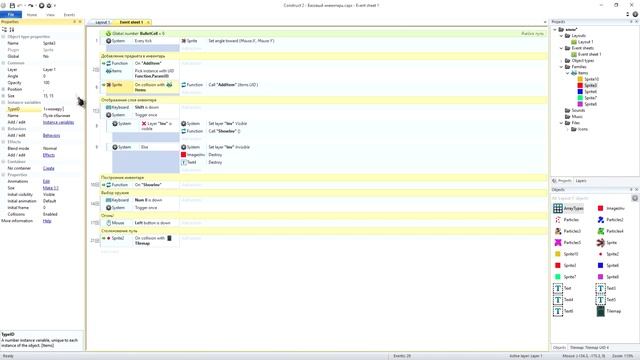Click the Global number BulletCell variable icon

(108, 33)
